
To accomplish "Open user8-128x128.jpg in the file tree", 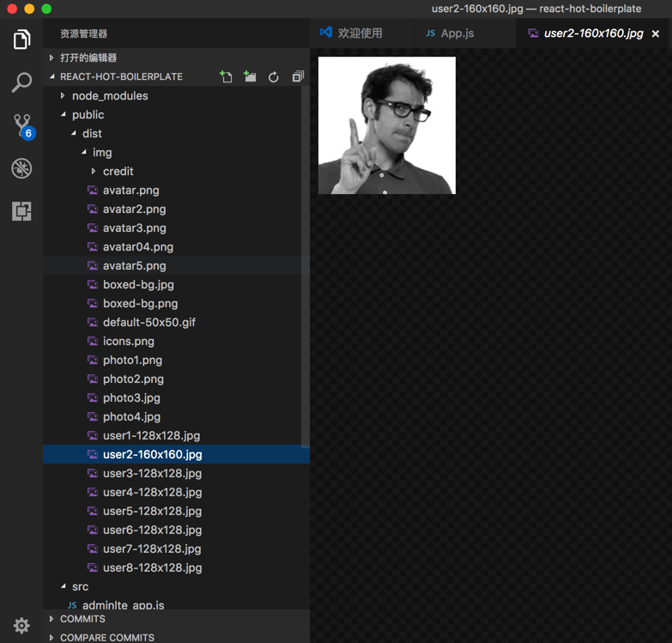I will point(176,567).
